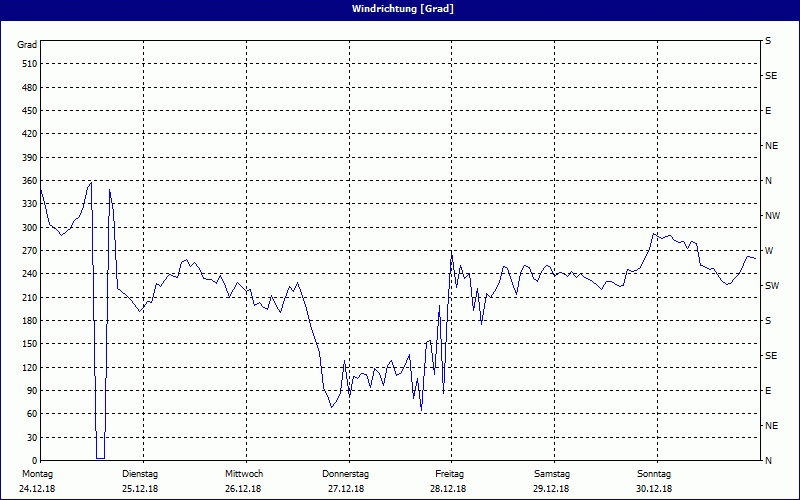Image resolution: width=800 pixels, height=500 pixels.
Task: Click the date 26.12.18
Action: [243, 489]
